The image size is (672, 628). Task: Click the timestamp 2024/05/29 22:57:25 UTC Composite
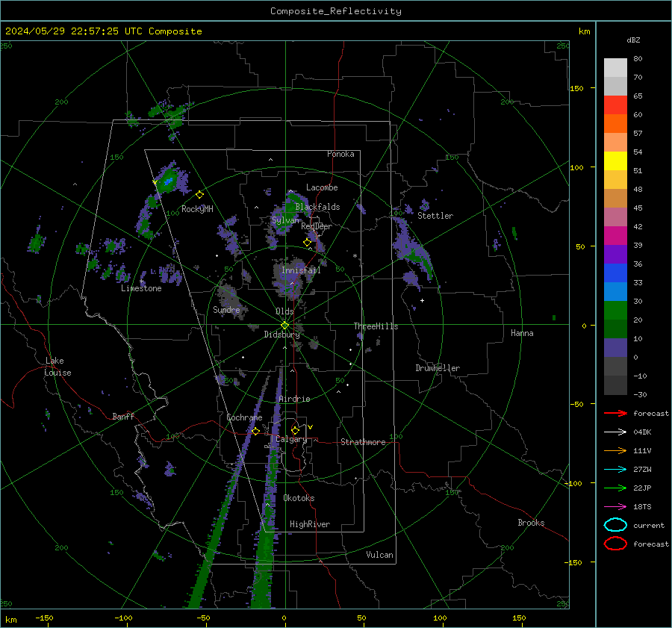pos(103,31)
